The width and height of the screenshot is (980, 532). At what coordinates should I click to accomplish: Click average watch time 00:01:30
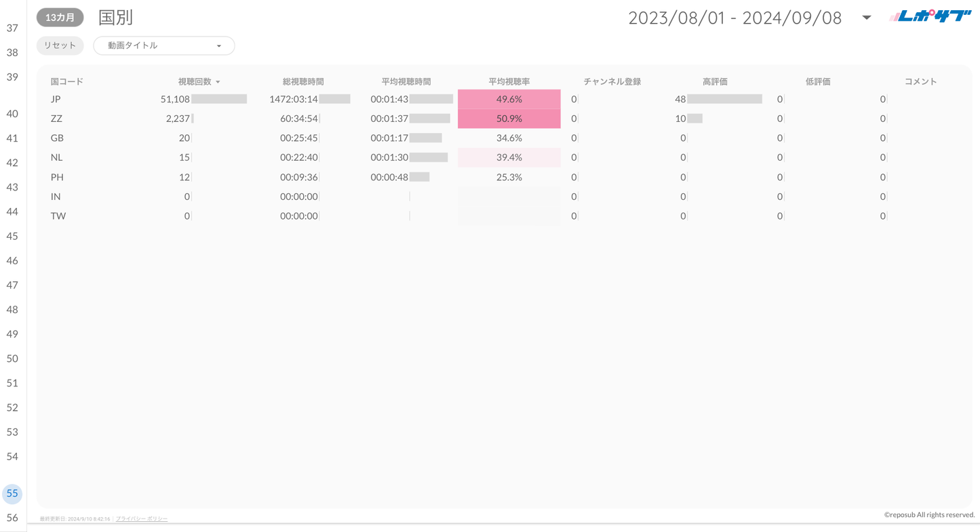tap(389, 157)
